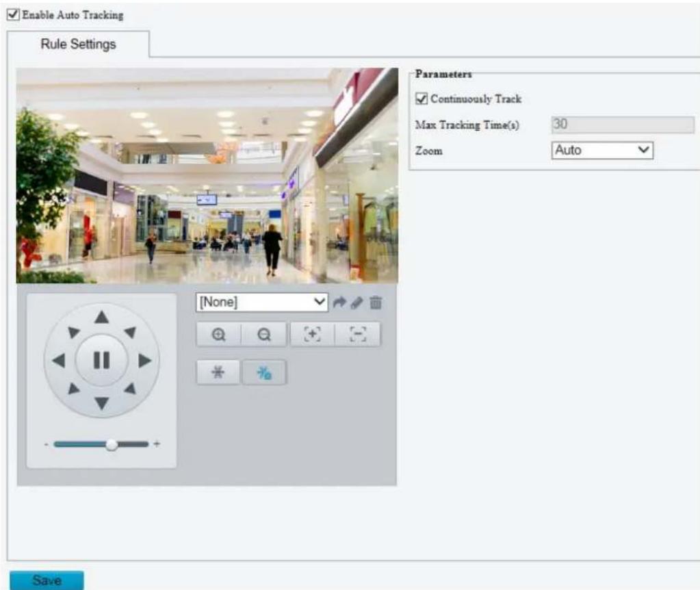Go to selected preset with arrow icon
Viewport: 700px width, 590px height.
[339, 303]
